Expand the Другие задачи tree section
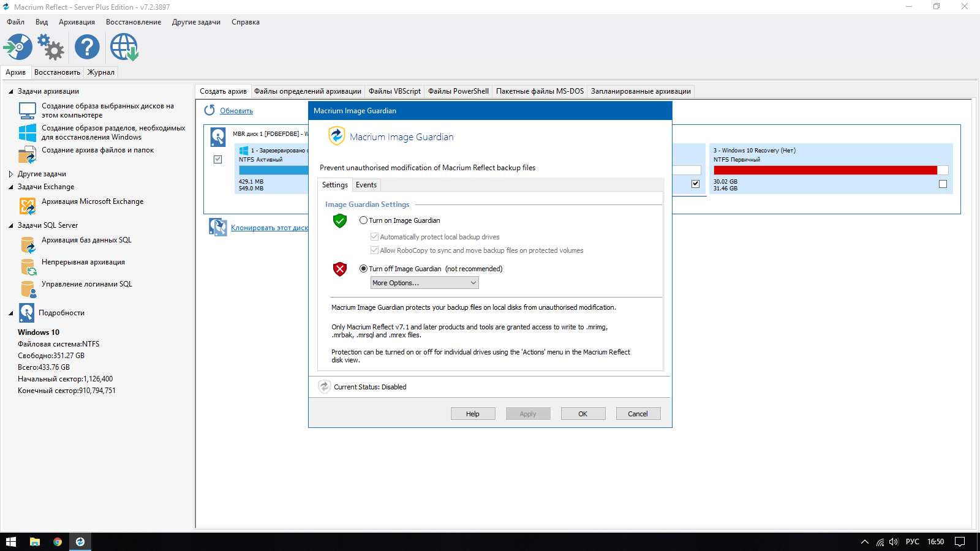The height and width of the screenshot is (551, 980). point(11,174)
